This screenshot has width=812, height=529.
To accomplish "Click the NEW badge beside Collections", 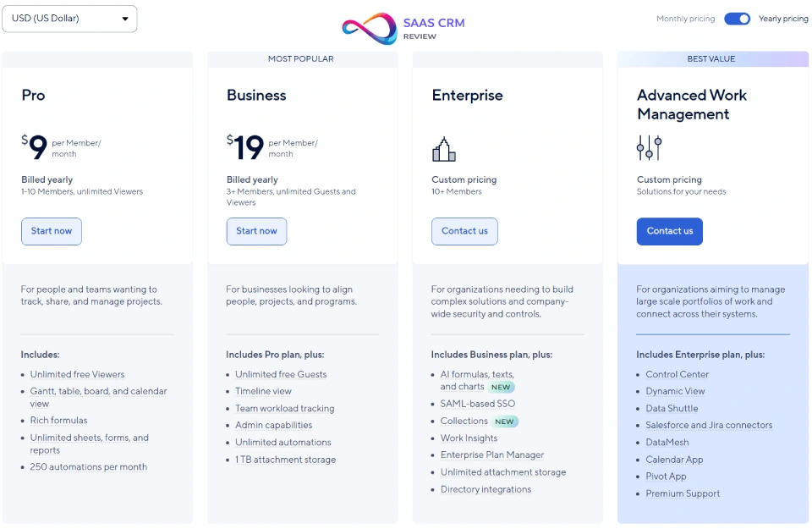I will (x=505, y=422).
